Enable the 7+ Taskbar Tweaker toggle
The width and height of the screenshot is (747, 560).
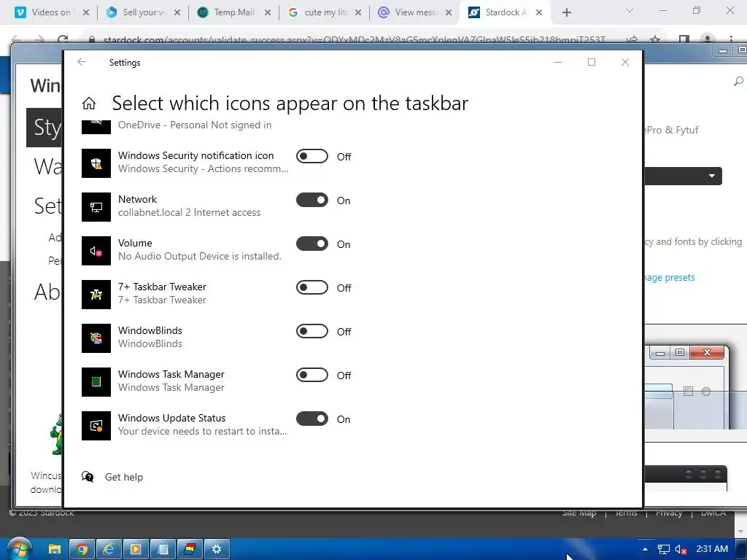(312, 287)
